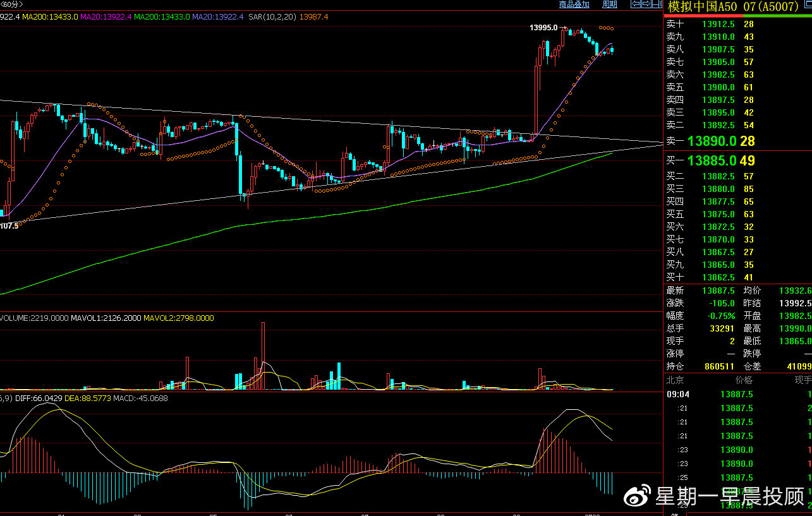Click the 卖一 best ask price 13890.0

pos(712,141)
